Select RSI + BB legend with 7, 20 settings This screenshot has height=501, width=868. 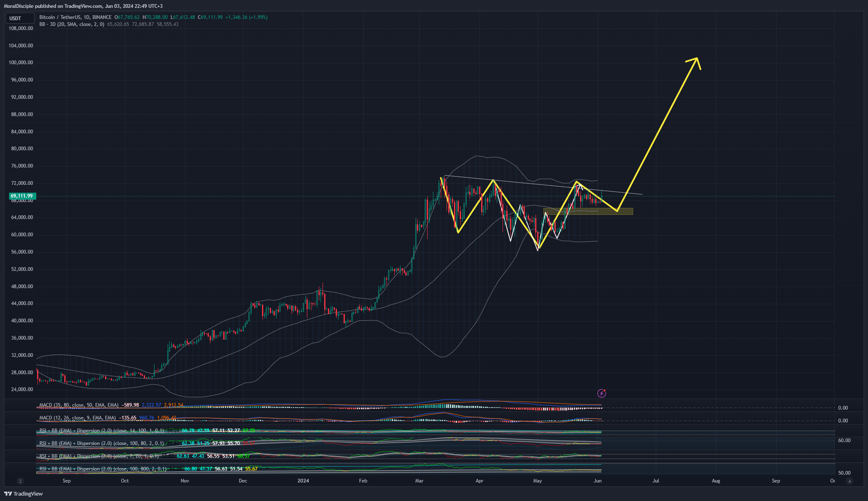[x=99, y=456]
